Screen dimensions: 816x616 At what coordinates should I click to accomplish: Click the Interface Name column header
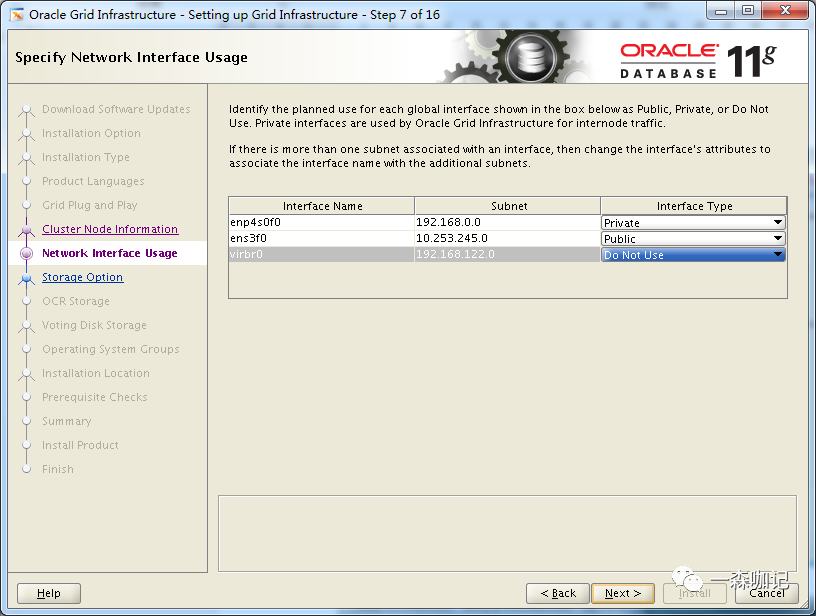pyautogui.click(x=322, y=206)
